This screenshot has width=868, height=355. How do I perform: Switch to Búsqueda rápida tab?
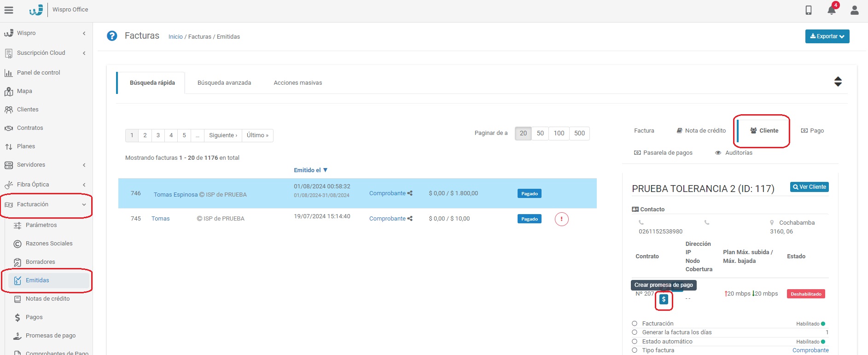click(152, 83)
